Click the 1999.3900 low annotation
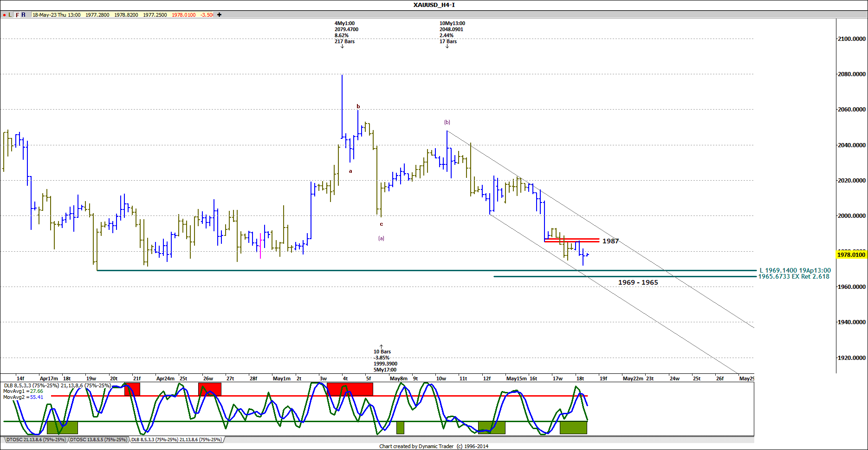The image size is (868, 450). coord(385,364)
